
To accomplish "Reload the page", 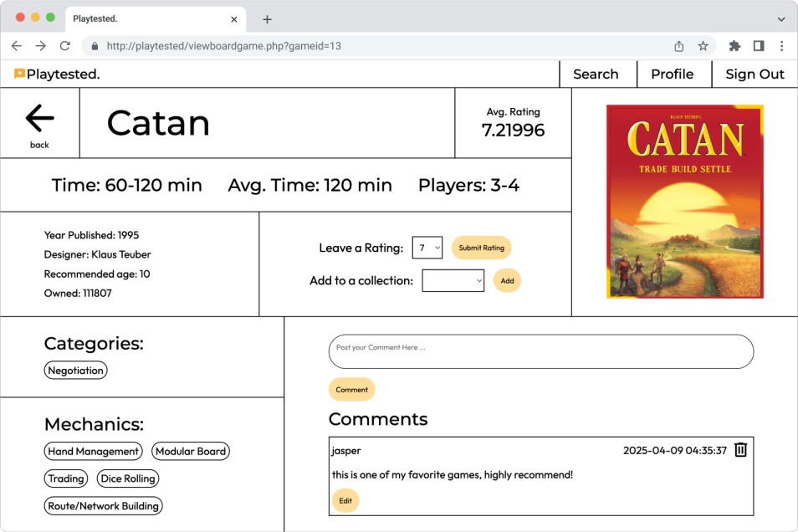I will [x=64, y=46].
